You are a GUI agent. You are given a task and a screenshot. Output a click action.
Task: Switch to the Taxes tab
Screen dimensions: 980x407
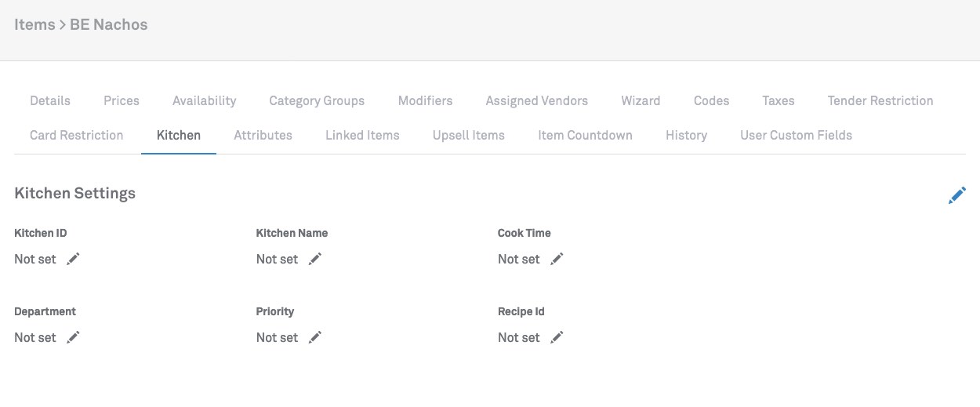tap(778, 100)
